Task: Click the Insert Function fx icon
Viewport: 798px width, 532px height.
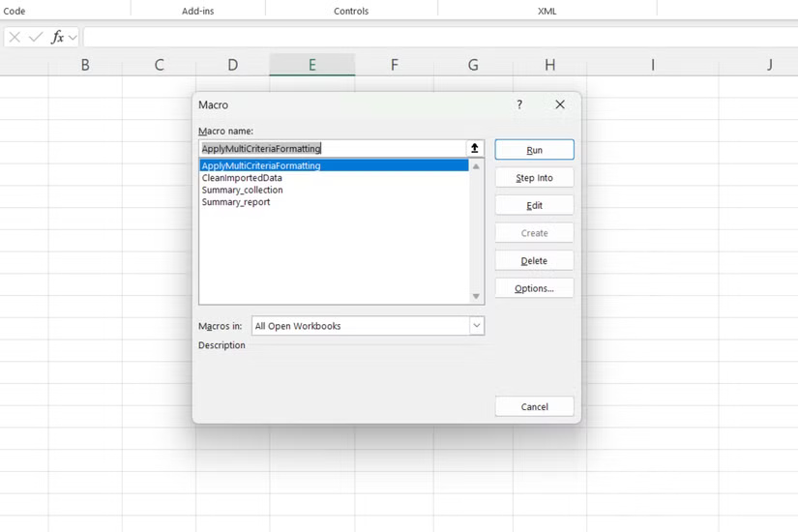Action: (x=57, y=37)
